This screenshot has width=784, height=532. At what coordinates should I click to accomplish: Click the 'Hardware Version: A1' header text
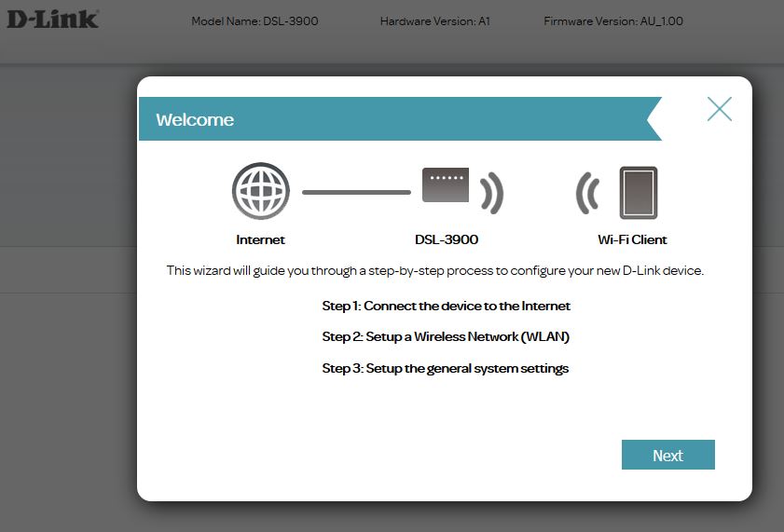[x=435, y=21]
